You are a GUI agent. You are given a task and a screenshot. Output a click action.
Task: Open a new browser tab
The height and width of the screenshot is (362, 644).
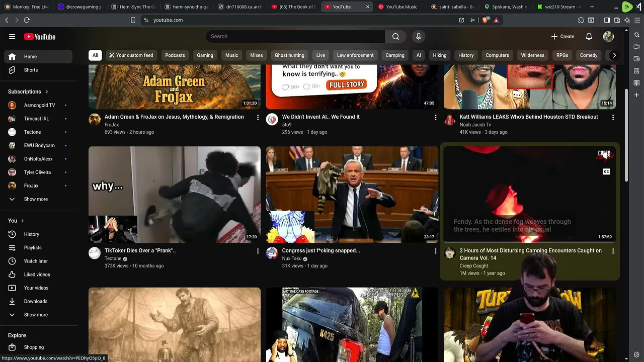pyautogui.click(x=592, y=7)
